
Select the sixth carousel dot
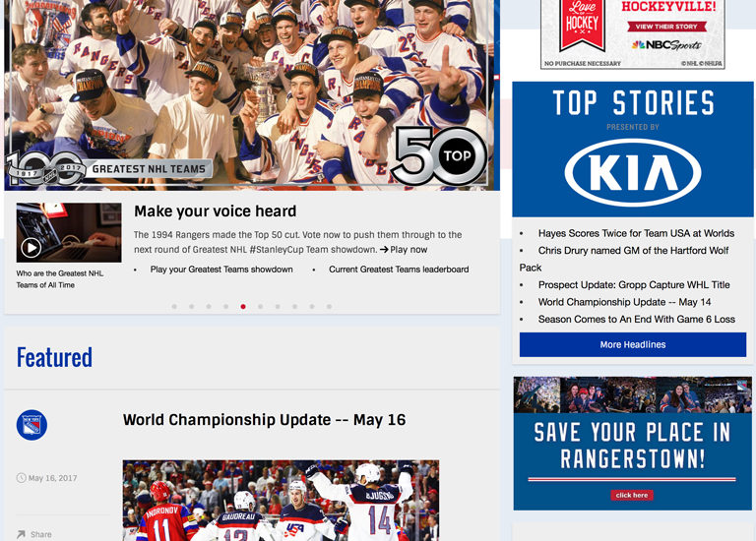[x=260, y=306]
